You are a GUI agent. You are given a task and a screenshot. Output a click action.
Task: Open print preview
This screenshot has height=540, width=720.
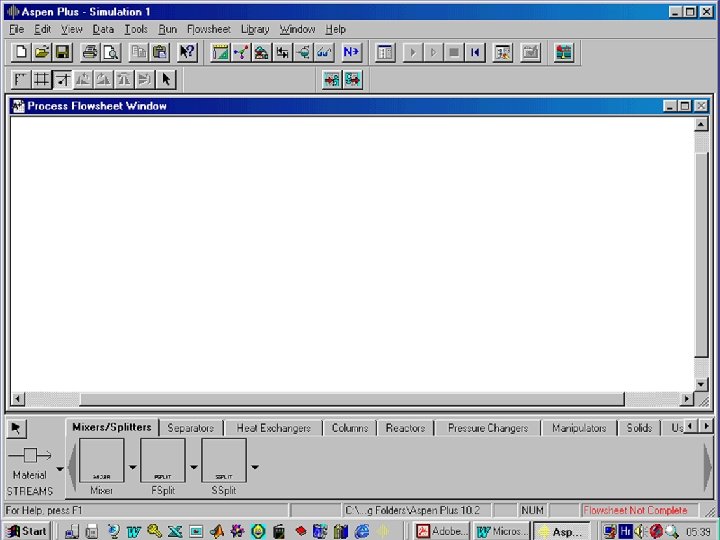pyautogui.click(x=111, y=52)
